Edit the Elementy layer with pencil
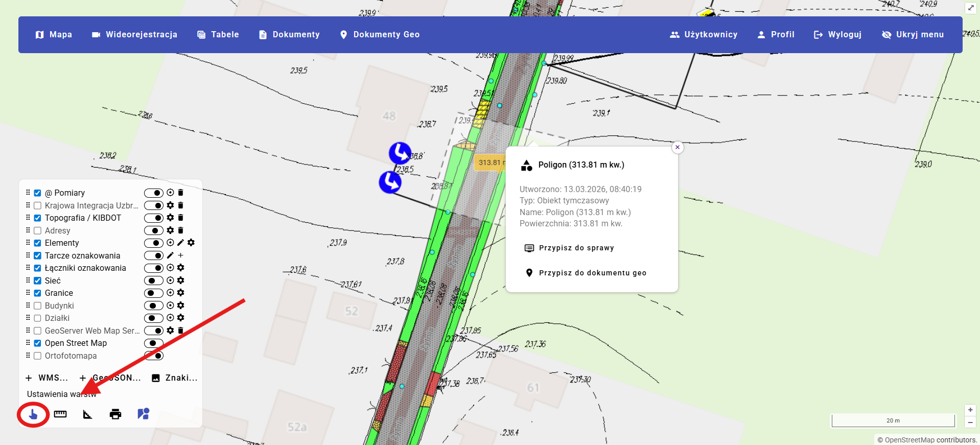Viewport: 980px width, 445px height. point(180,243)
